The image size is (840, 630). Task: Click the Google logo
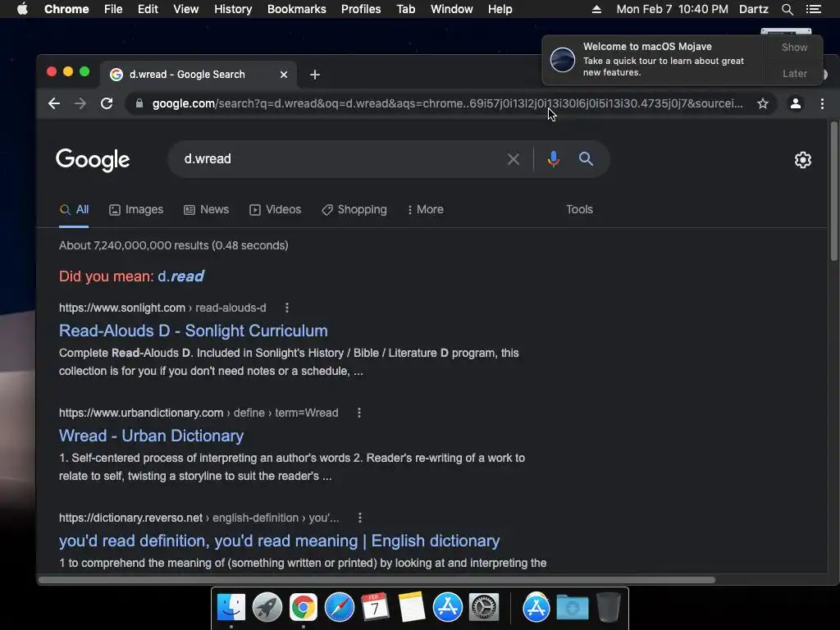tap(93, 160)
